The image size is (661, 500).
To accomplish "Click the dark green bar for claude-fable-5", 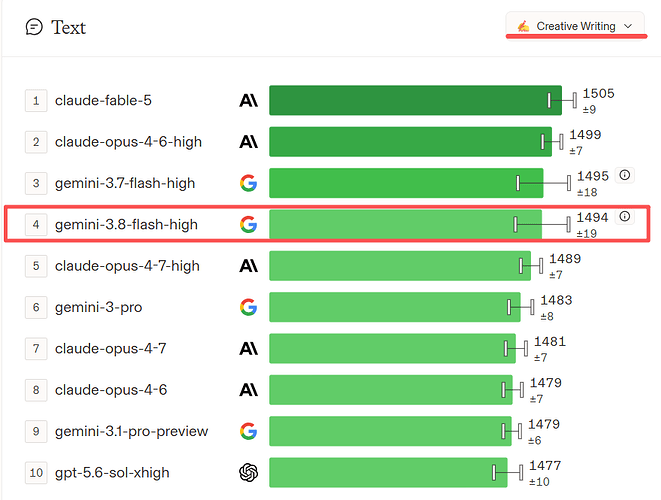I will coord(415,100).
